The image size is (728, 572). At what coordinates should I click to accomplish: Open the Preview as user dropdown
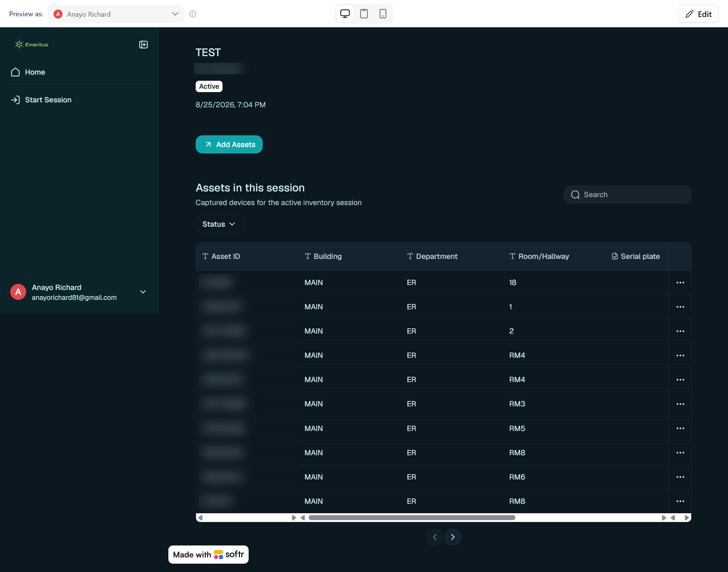coord(116,14)
